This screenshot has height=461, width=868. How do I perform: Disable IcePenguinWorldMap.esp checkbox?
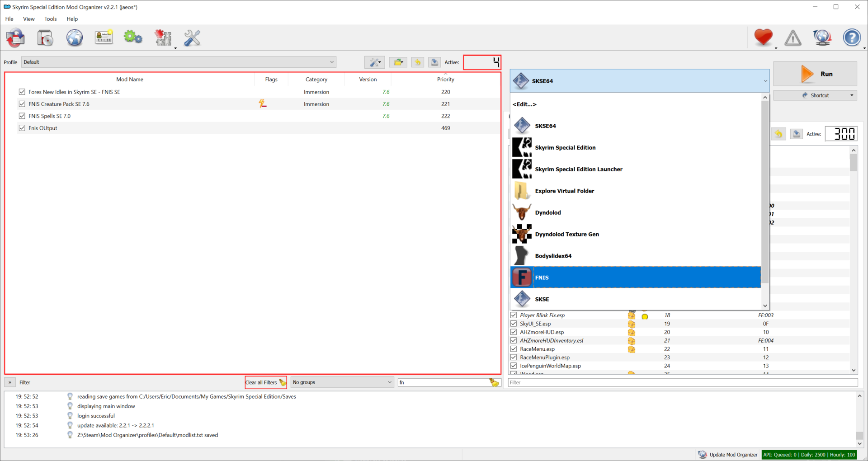pos(514,366)
